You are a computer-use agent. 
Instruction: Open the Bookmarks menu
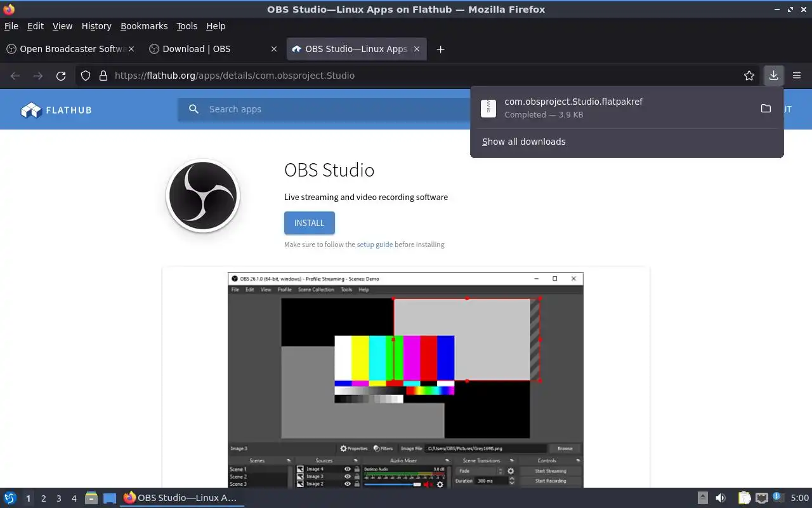144,26
